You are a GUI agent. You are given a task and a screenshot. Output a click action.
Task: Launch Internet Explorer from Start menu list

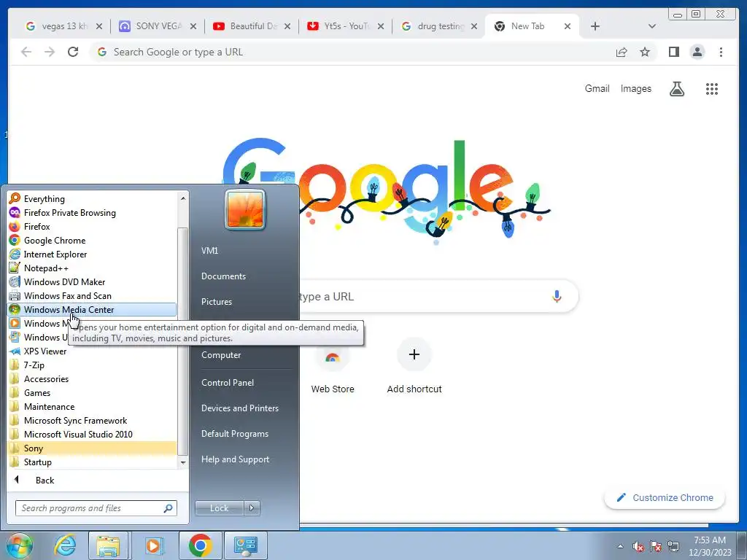(x=92, y=254)
